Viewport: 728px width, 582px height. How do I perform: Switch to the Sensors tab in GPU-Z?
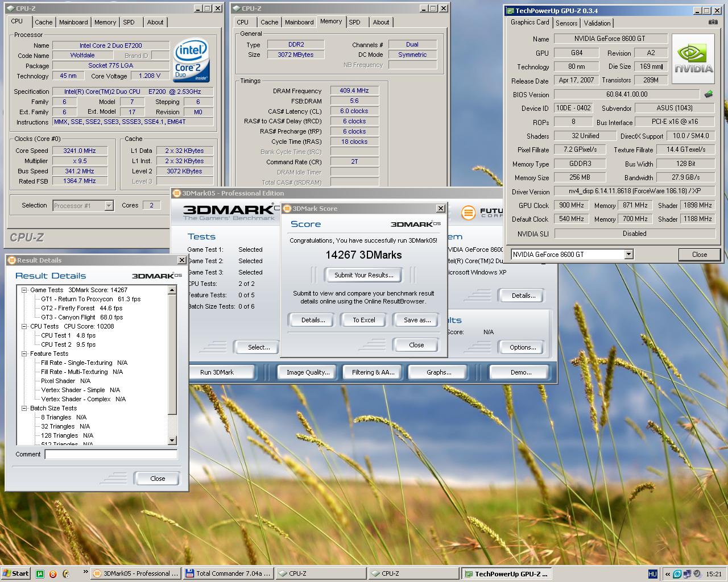566,23
